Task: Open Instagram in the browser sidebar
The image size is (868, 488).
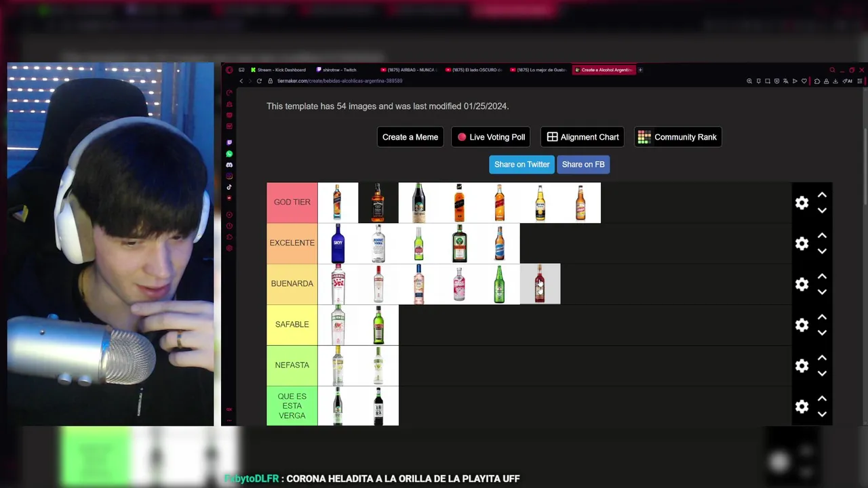Action: [x=229, y=176]
